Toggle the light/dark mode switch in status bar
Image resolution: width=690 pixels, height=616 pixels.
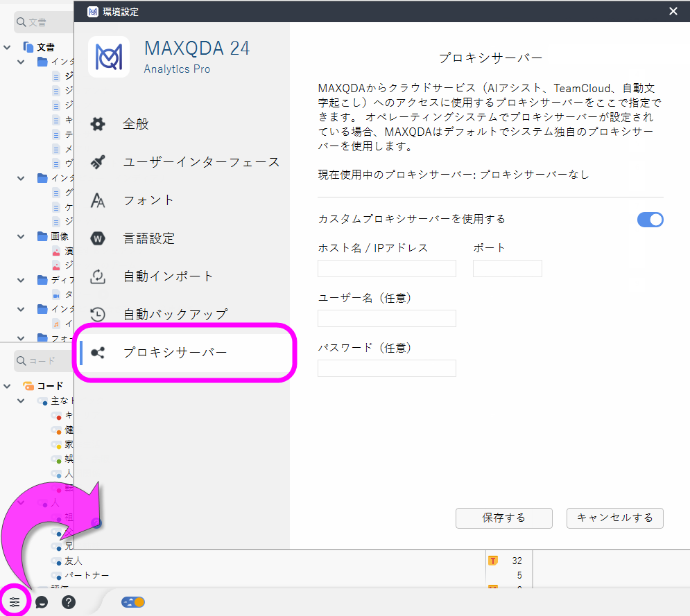tap(133, 602)
